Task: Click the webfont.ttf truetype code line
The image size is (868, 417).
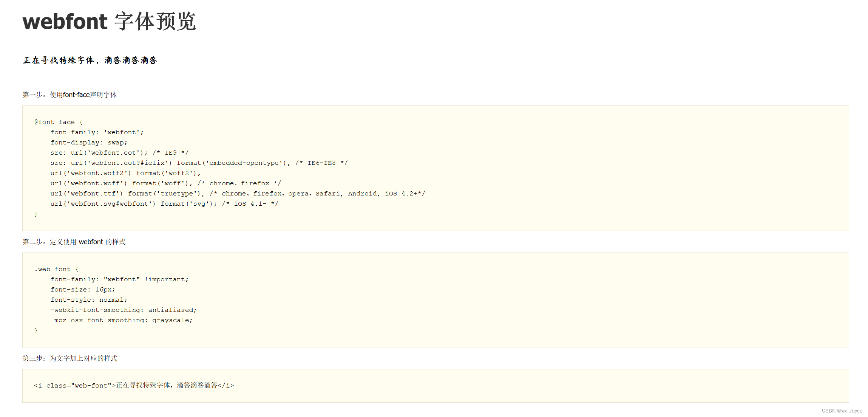Action: 237,194
